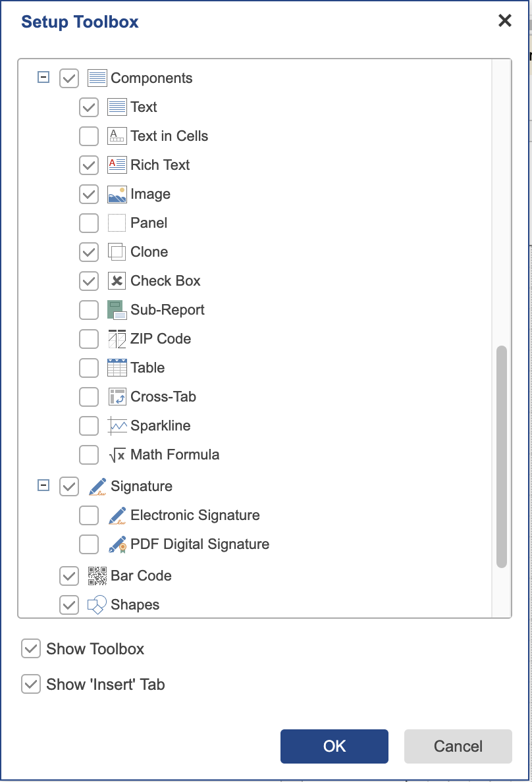This screenshot has width=532, height=782.
Task: Click the Image component icon
Action: (x=117, y=194)
